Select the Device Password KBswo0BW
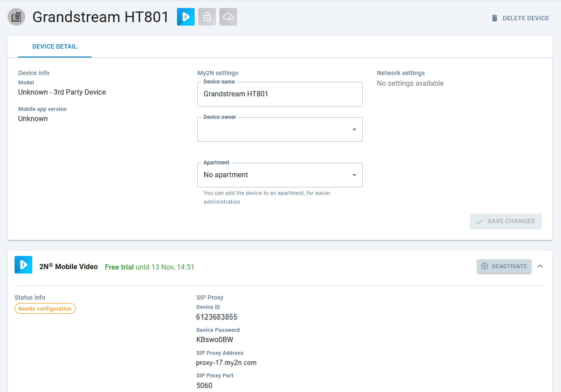This screenshot has width=561, height=392. 215,340
